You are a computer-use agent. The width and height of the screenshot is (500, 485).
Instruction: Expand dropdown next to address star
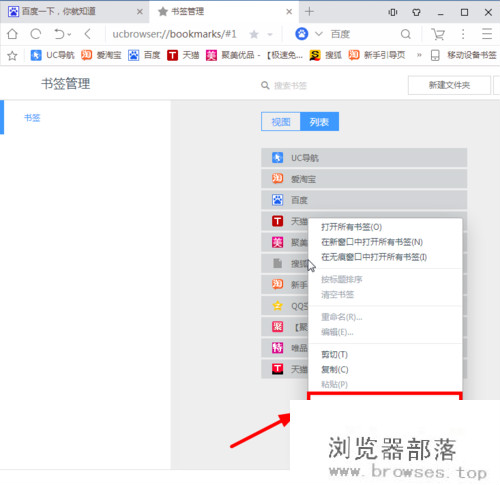click(x=270, y=34)
